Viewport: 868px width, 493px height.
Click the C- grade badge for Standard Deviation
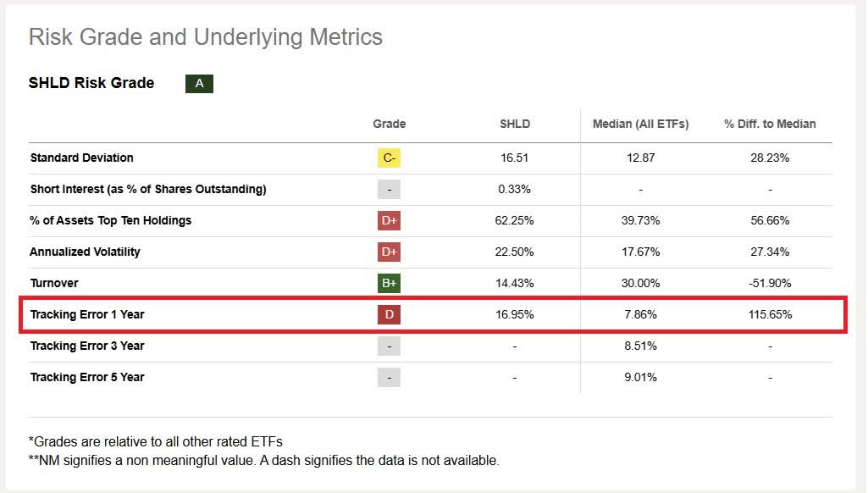click(389, 158)
